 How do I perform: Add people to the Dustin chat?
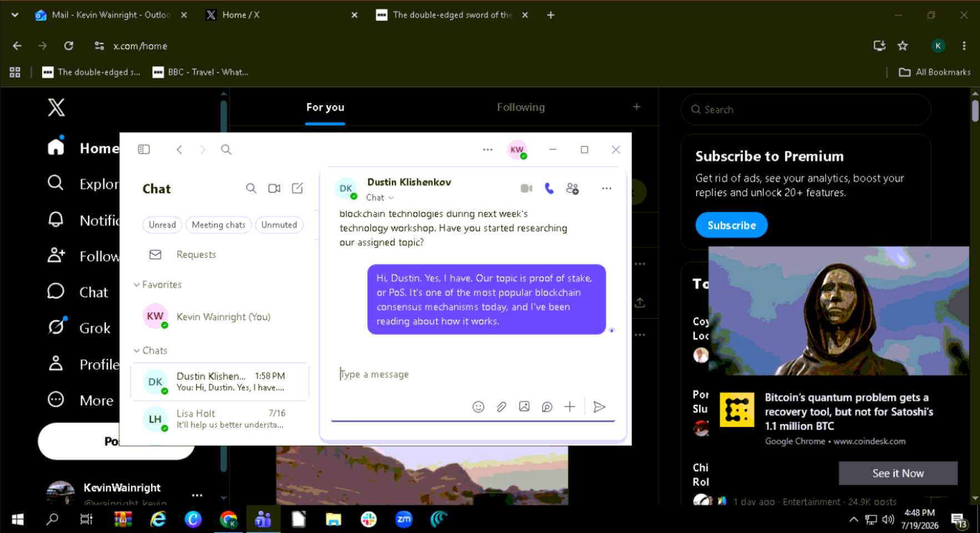(x=573, y=189)
